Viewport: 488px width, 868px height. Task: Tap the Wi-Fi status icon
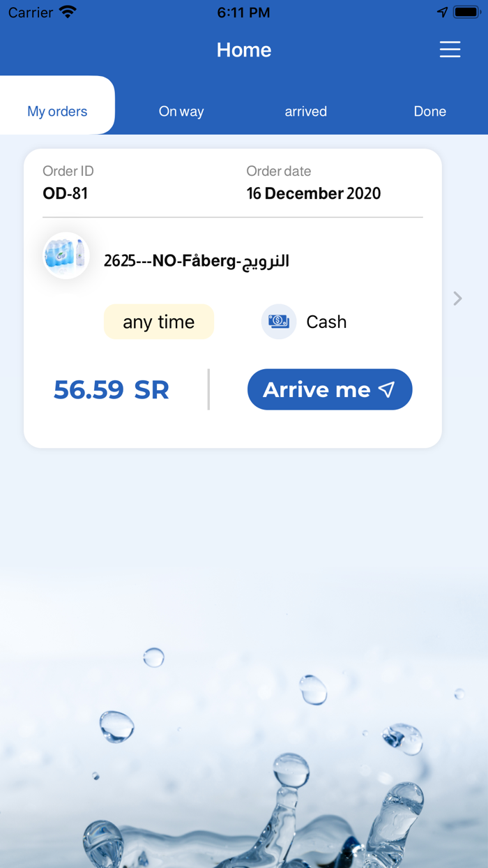tap(68, 13)
